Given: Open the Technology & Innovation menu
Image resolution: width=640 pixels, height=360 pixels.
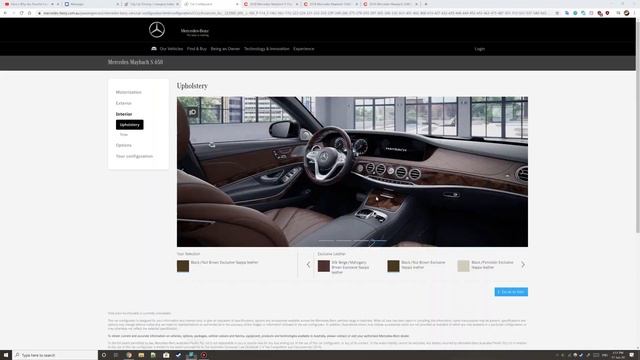Looking at the screenshot, I should pos(267,49).
